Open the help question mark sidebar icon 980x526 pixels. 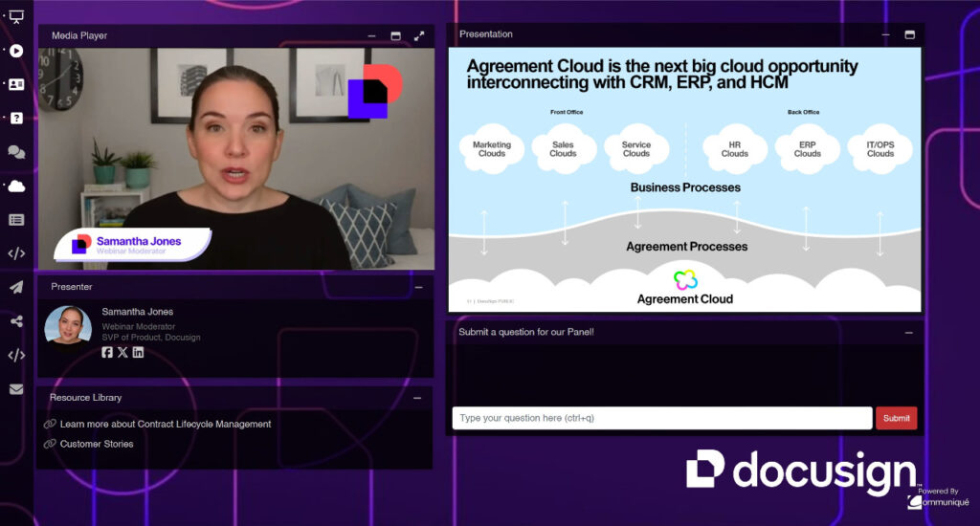(17, 118)
